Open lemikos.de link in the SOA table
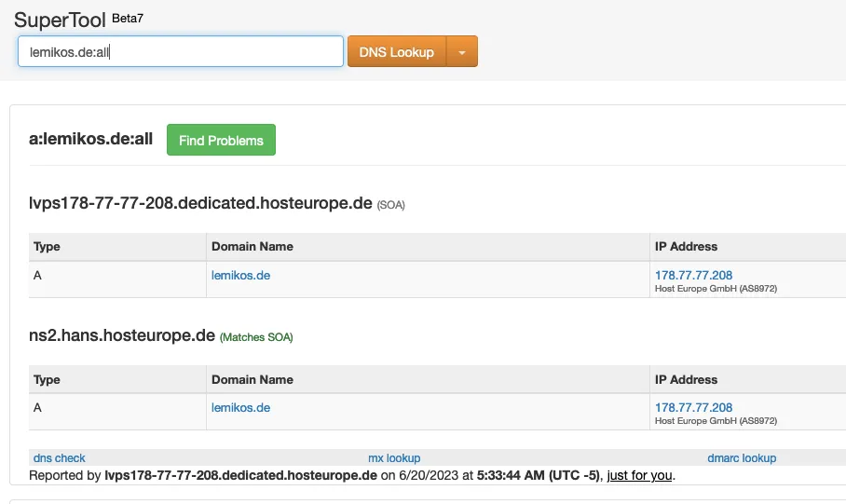Image resolution: width=846 pixels, height=504 pixels. (x=240, y=275)
